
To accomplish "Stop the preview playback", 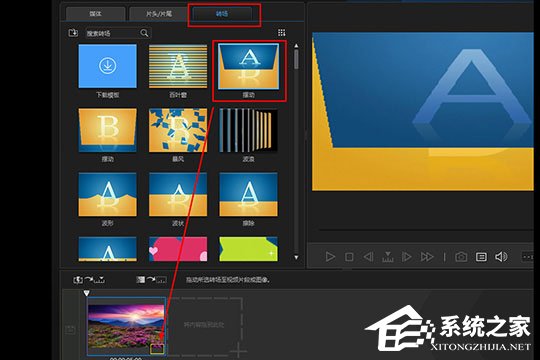I will pyautogui.click(x=349, y=257).
